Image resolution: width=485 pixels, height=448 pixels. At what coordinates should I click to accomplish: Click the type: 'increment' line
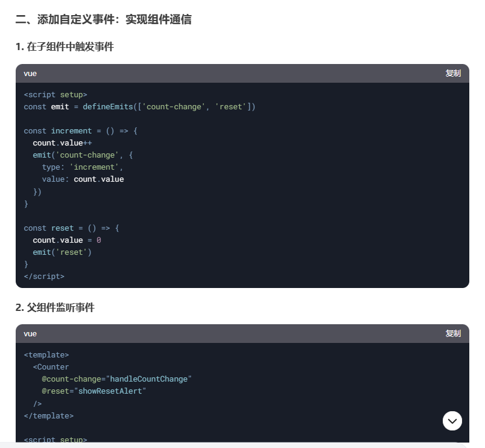[83, 167]
